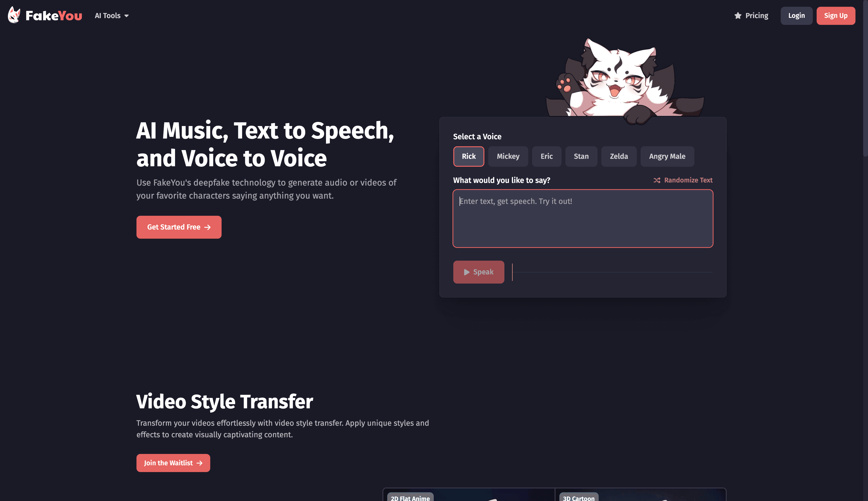Click the Speak play button icon
This screenshot has width=868, height=501.
click(466, 272)
